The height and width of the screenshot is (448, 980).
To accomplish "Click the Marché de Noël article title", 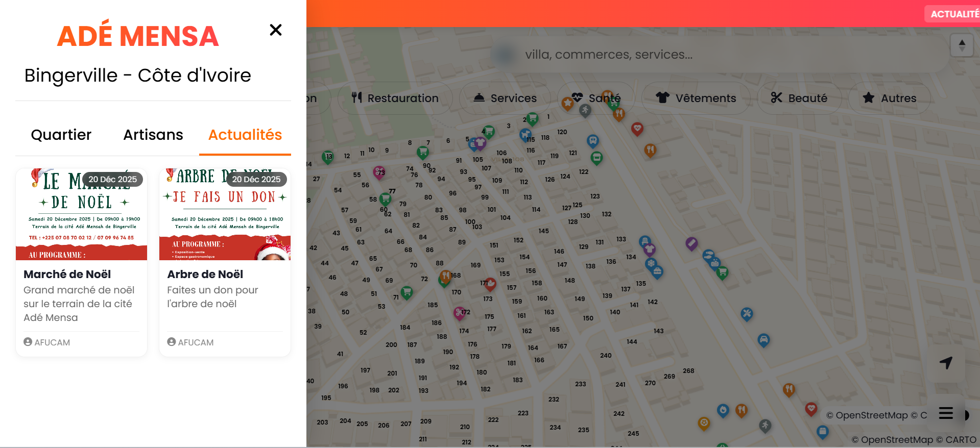I will [67, 275].
